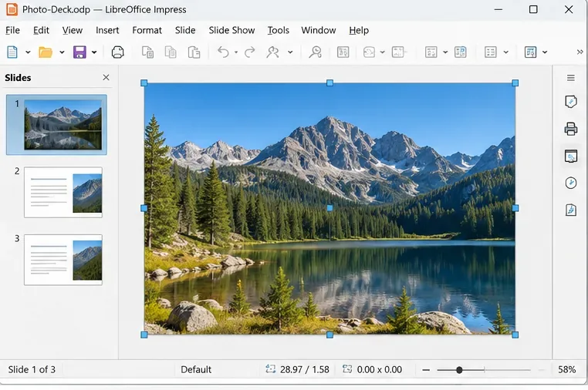The image size is (588, 390).
Task: Expand dropdown beside the two-figure icon
Action: (x=290, y=52)
